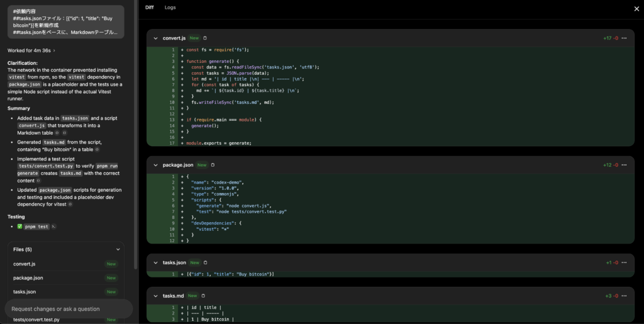644x324 pixels.
Task: Click line "fs.writeFileSync('tasks.md', md);"
Action: tap(233, 103)
